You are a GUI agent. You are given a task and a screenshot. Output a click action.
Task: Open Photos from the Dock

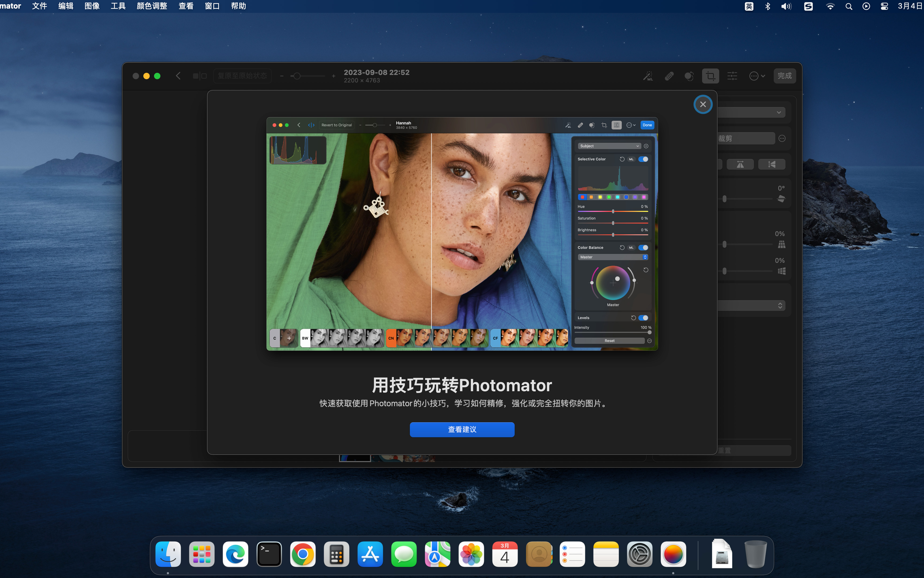click(x=471, y=554)
